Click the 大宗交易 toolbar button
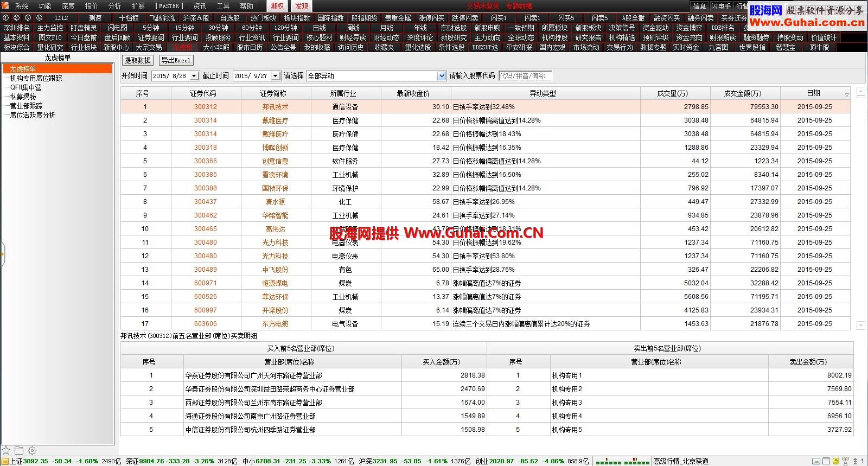This screenshot has width=868, height=466. tap(149, 47)
